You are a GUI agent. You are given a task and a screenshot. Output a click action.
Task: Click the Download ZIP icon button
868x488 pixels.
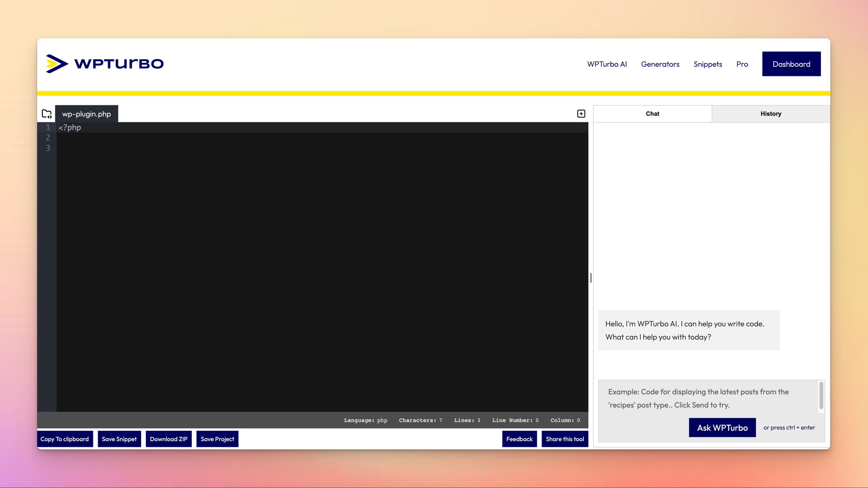[169, 439]
